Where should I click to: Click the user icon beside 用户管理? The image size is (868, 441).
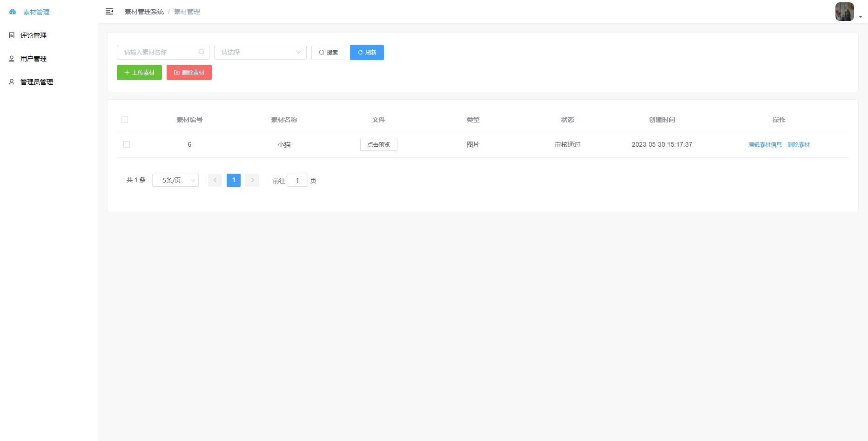12,59
